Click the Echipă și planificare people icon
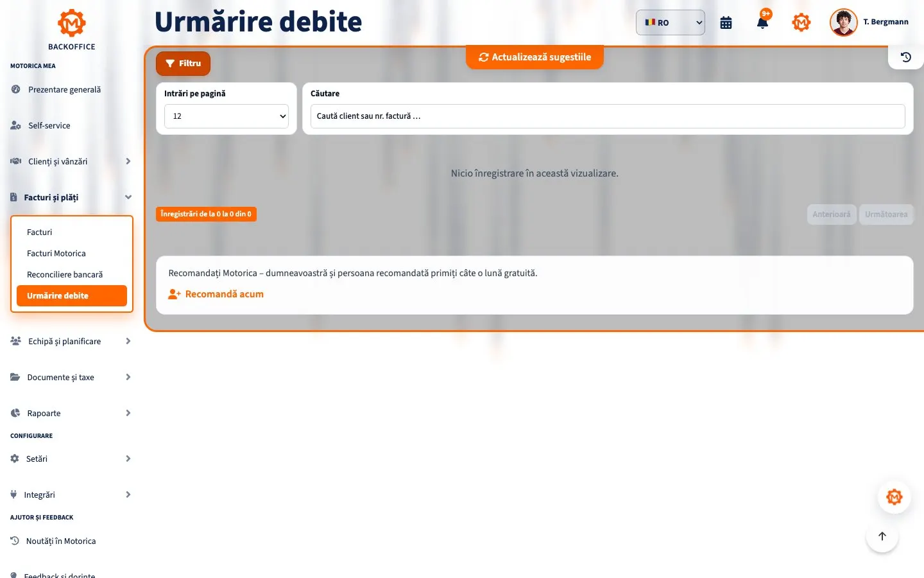The width and height of the screenshot is (924, 578). pos(15,342)
